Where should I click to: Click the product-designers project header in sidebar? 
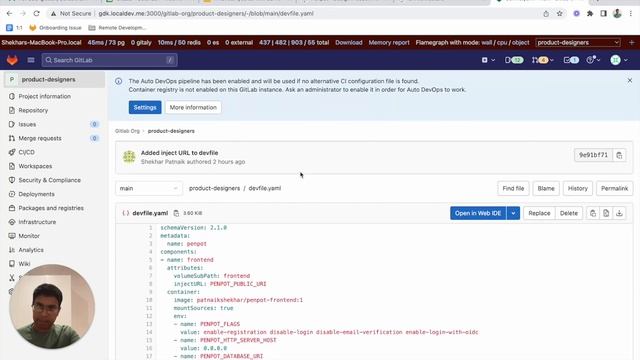(54, 80)
